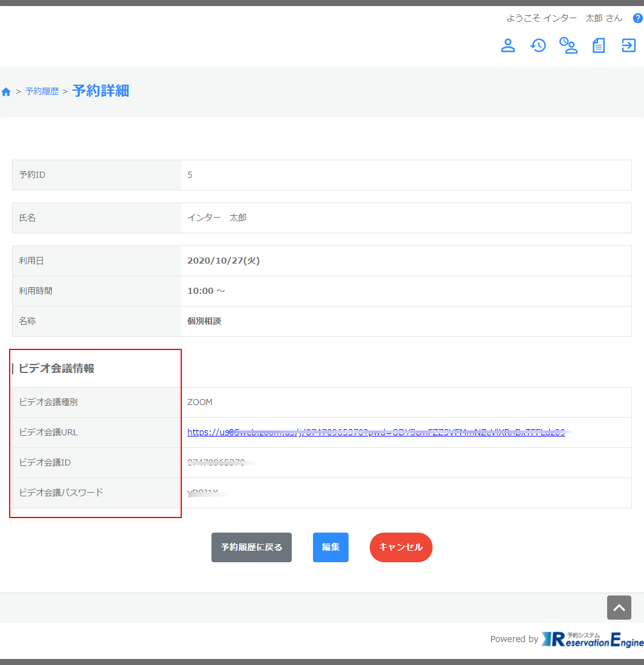Click the ZOOM meeting type value
This screenshot has width=644, height=665.
click(x=200, y=402)
